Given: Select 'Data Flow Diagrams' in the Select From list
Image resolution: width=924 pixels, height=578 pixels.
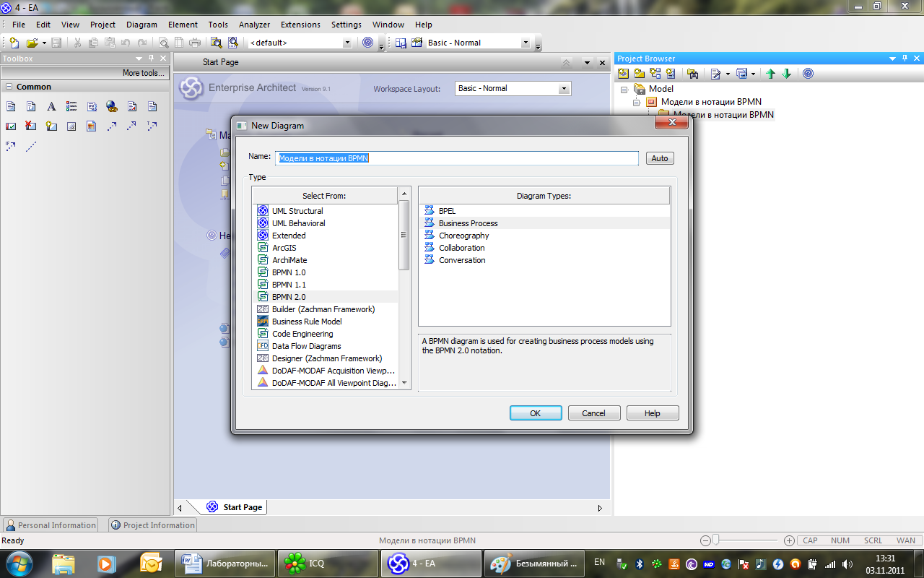Looking at the screenshot, I should coord(306,346).
